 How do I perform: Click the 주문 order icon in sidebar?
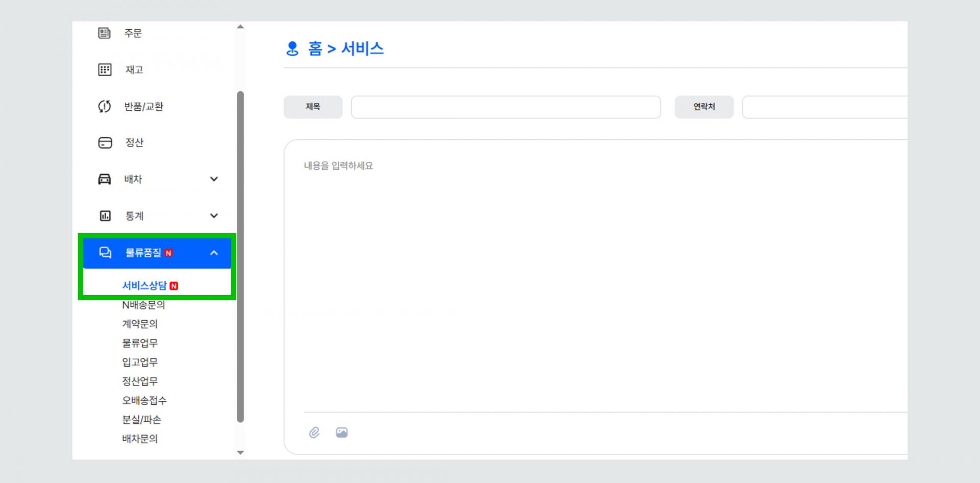[x=104, y=33]
